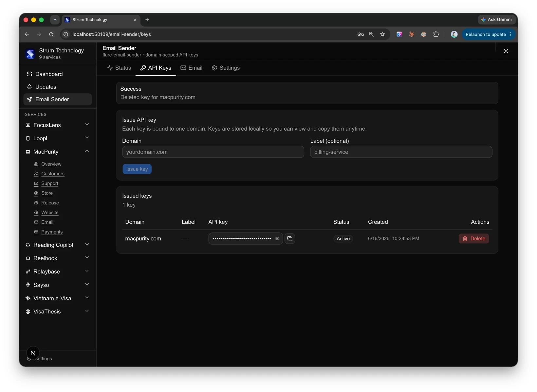This screenshot has width=537, height=392.
Task: Expand the Loopl service section
Action: (87, 138)
